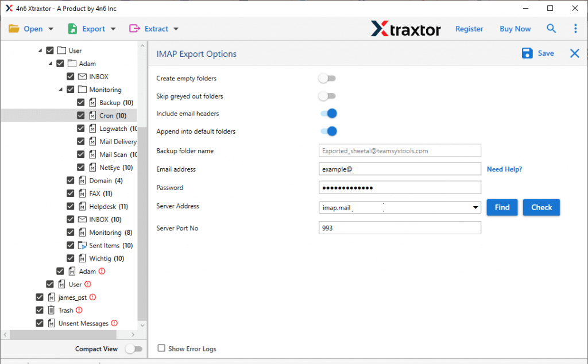Click the green Export file icon
This screenshot has height=364, width=588.
click(x=72, y=29)
